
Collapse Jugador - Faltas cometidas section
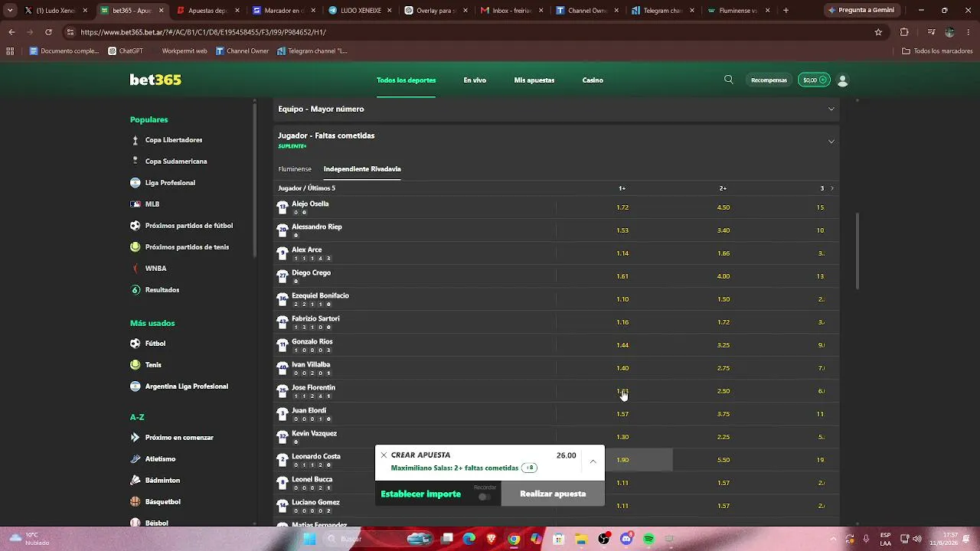(x=831, y=141)
